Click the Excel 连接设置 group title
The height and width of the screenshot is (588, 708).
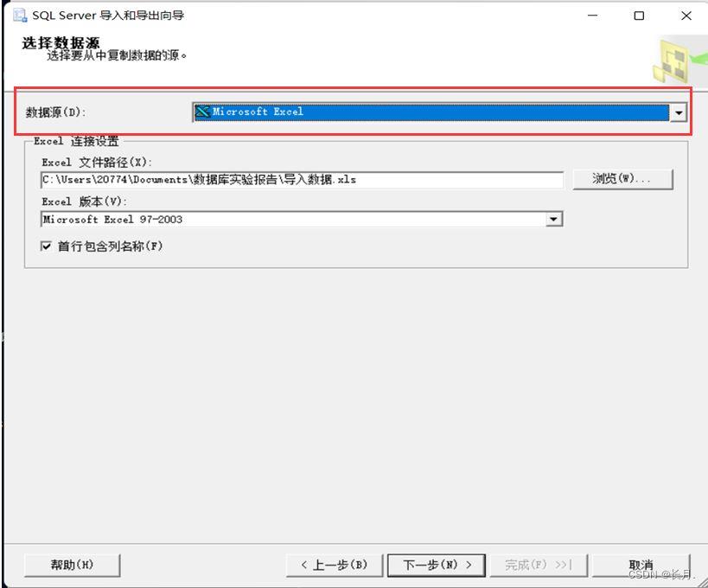(76, 141)
